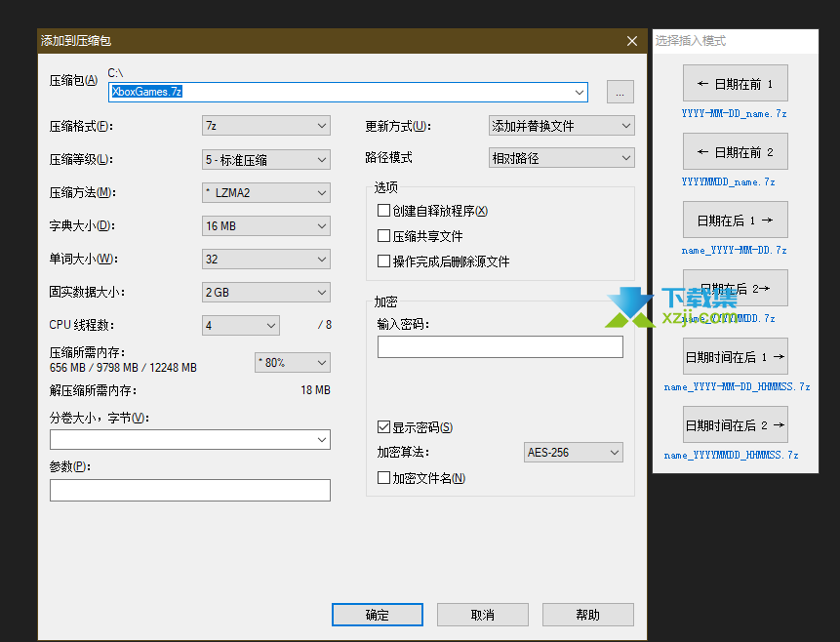
Task: Open the 加密算法 dropdown showing AES-256
Action: pyautogui.click(x=574, y=453)
